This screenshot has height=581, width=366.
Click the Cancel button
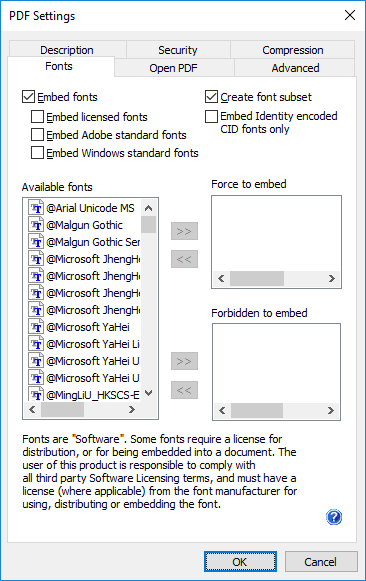321,562
